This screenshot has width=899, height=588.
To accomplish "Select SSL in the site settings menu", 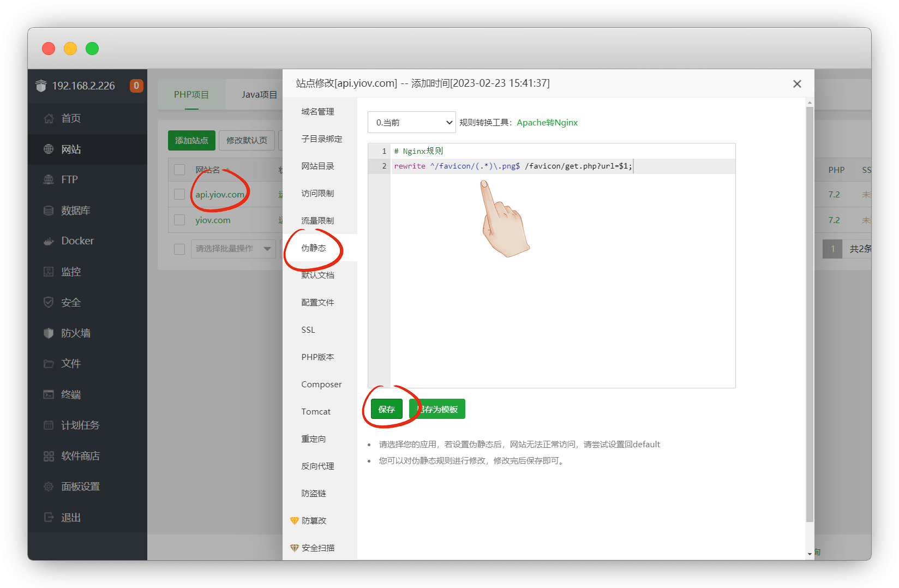I will [x=308, y=330].
